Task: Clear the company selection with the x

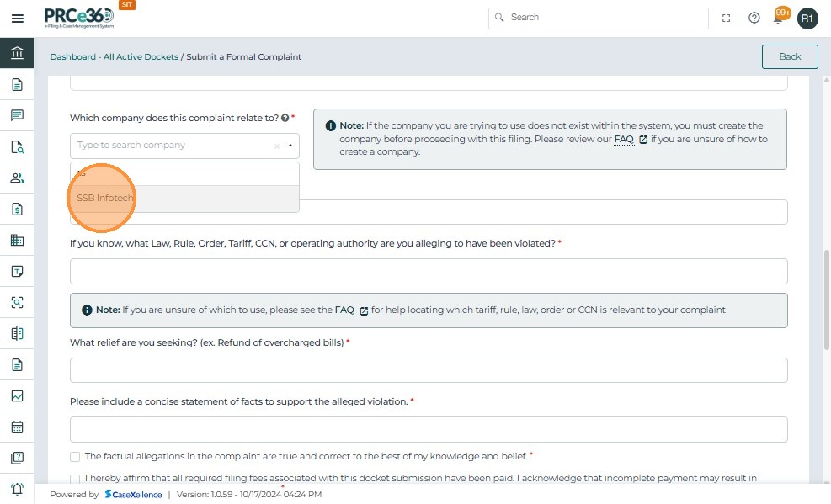Action: [x=276, y=146]
